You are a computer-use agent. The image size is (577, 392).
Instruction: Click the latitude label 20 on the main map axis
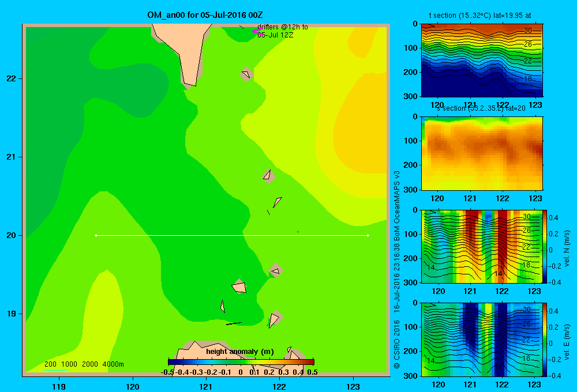point(12,235)
